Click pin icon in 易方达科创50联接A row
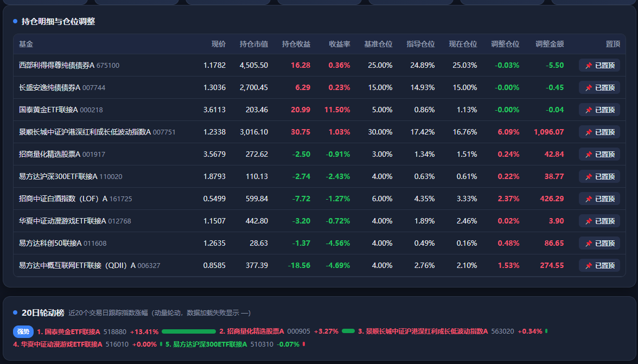Image resolution: width=638 pixels, height=364 pixels. pyautogui.click(x=588, y=243)
